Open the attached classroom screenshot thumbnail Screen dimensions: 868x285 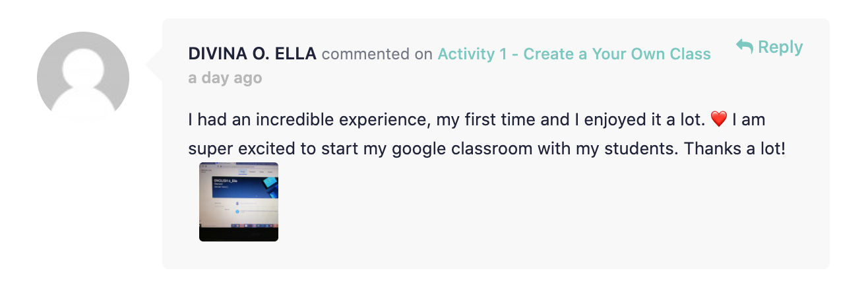click(x=239, y=202)
